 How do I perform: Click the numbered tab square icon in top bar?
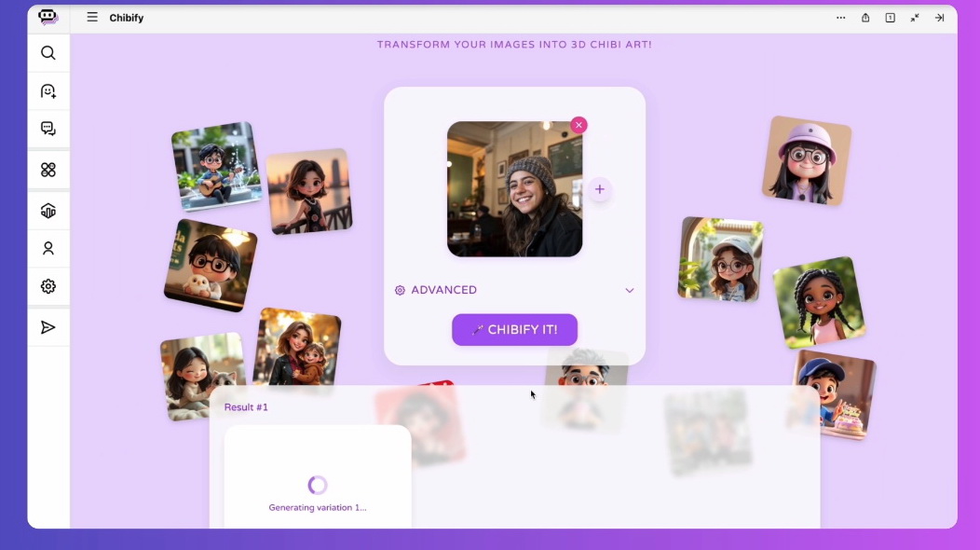tap(890, 18)
